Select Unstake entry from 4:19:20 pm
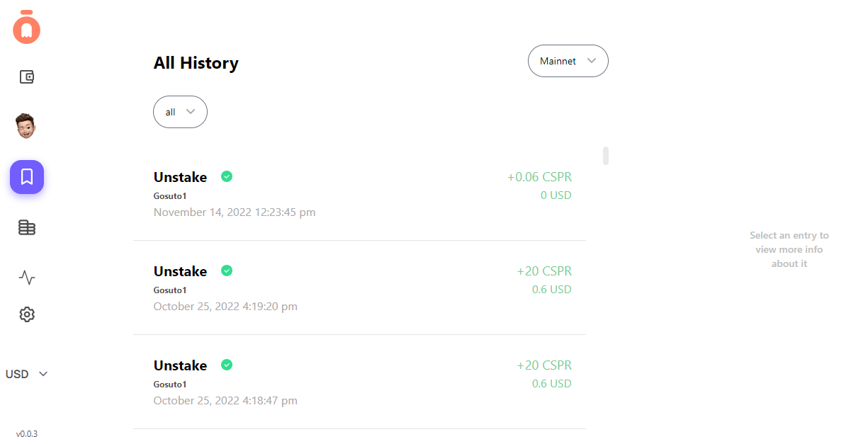The height and width of the screenshot is (444, 868). pyautogui.click(x=359, y=288)
